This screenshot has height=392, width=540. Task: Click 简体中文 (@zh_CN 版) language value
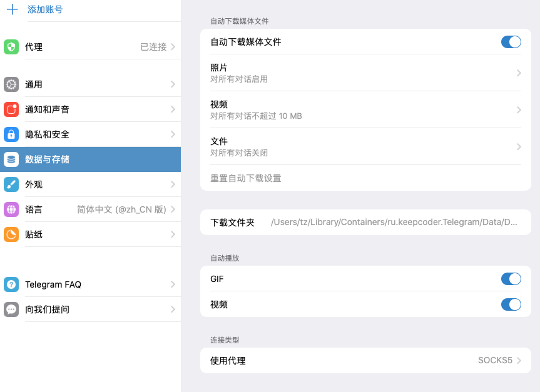pos(121,209)
